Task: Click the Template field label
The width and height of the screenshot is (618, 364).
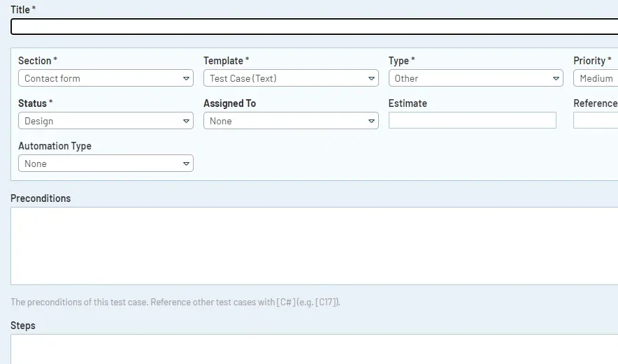Action: coord(223,61)
